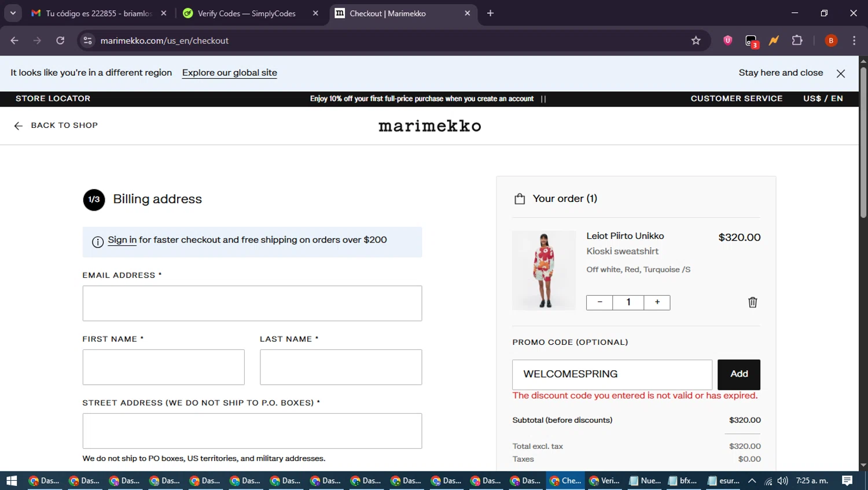Increase quantity with the plus button

coord(657,303)
